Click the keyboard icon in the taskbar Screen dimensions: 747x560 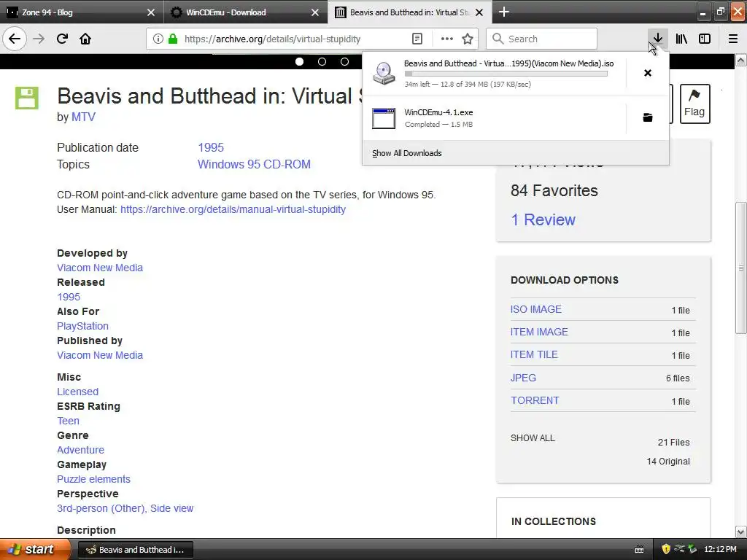(639, 550)
